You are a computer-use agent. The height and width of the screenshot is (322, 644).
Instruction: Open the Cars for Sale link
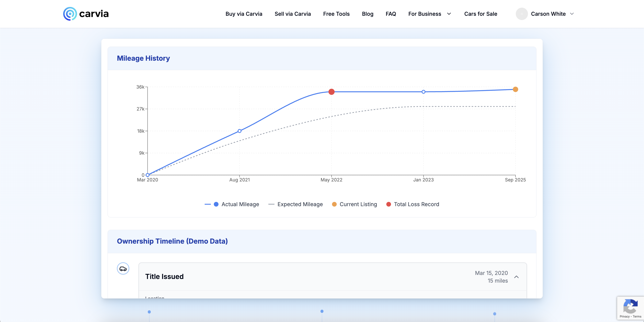(480, 14)
